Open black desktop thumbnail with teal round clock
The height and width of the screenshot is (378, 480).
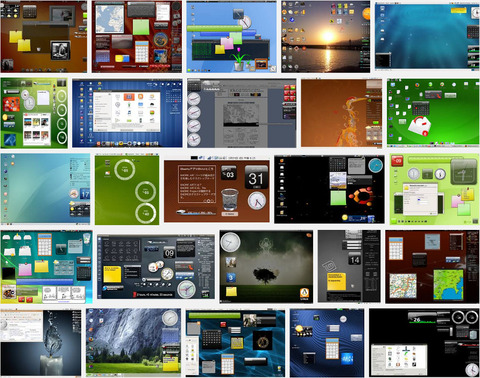(x=329, y=189)
